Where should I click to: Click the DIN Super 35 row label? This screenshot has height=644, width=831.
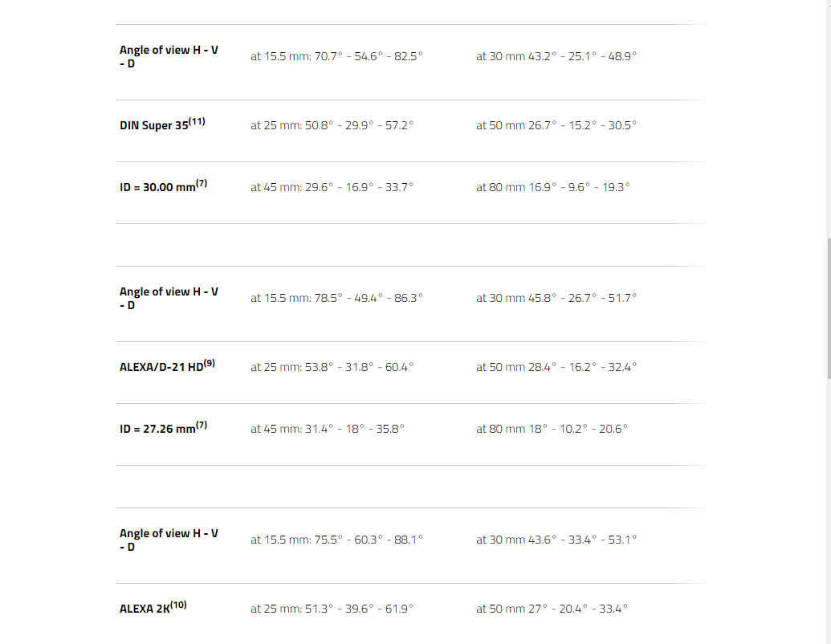(153, 126)
